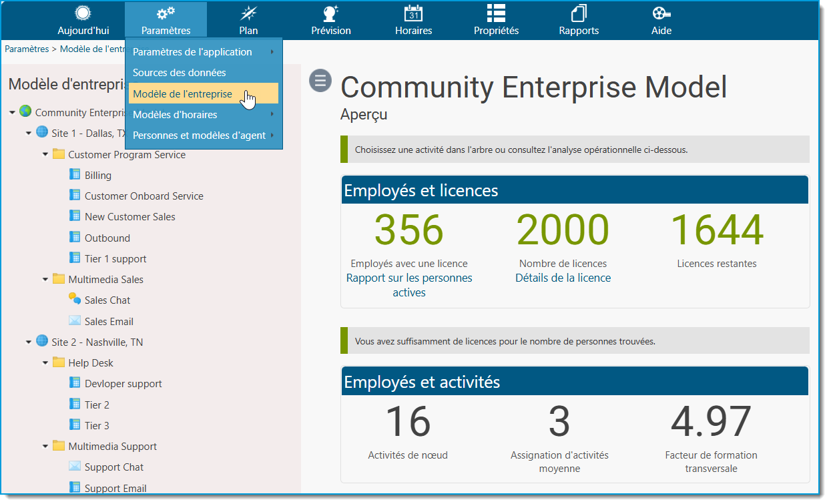The height and width of the screenshot is (504, 829).
Task: Click the Tier 2 activity icon
Action: 75,404
